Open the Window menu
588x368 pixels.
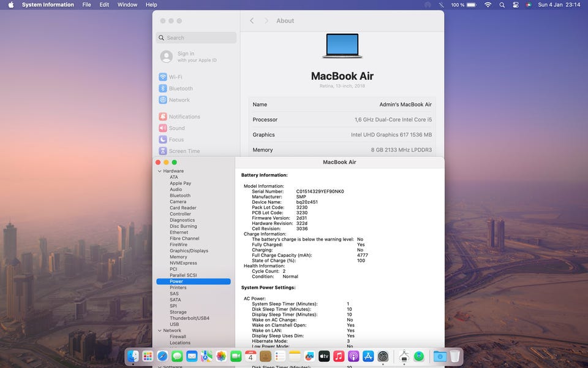click(x=127, y=5)
